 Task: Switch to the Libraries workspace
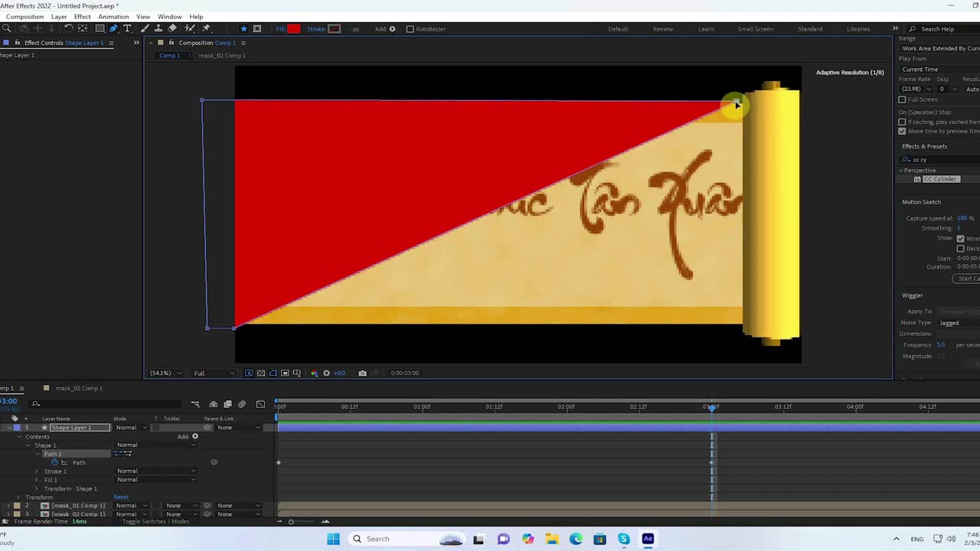click(858, 29)
